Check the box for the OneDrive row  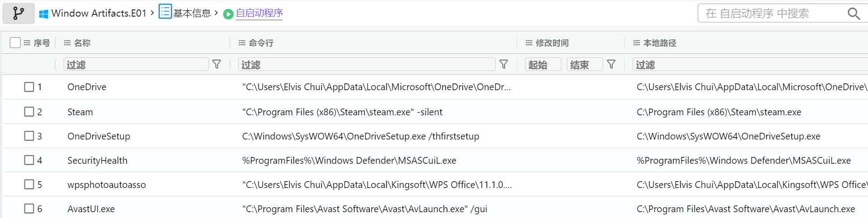click(29, 87)
